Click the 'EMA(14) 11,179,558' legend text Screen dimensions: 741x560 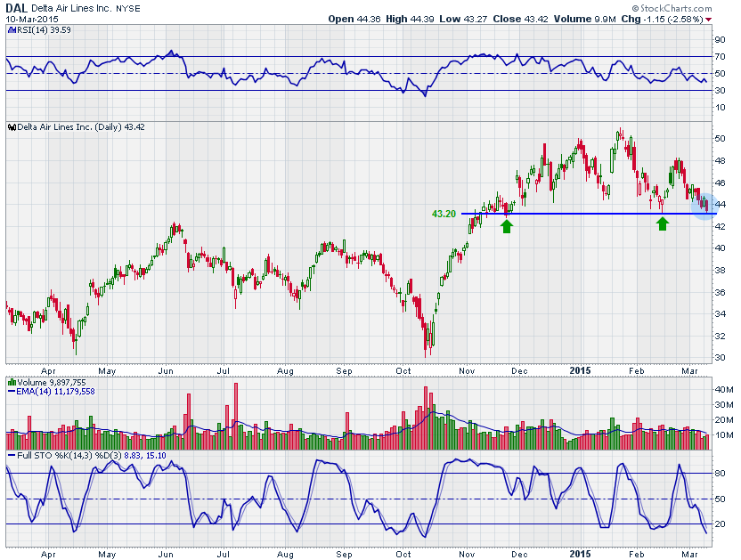pos(55,392)
